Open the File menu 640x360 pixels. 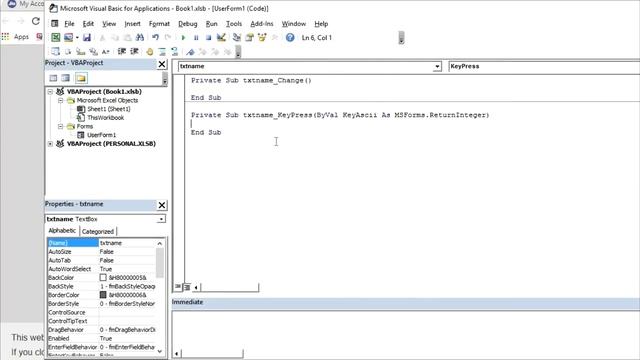coord(69,24)
